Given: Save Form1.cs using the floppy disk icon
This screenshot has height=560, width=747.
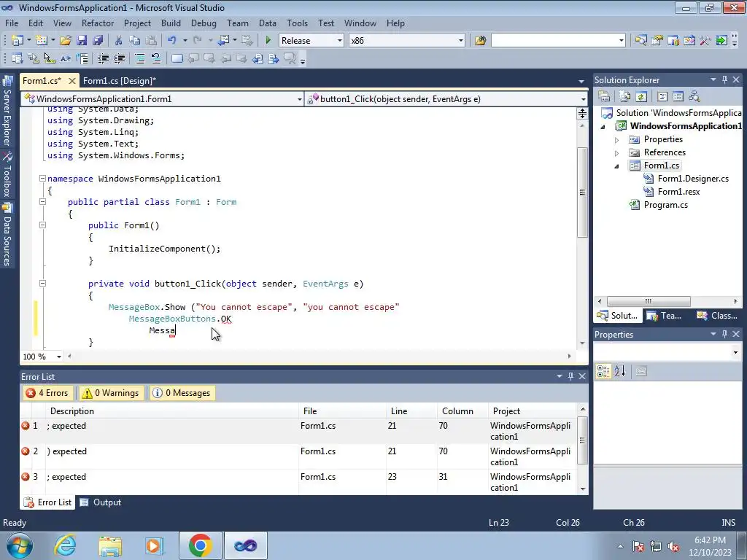Looking at the screenshot, I should tap(82, 41).
